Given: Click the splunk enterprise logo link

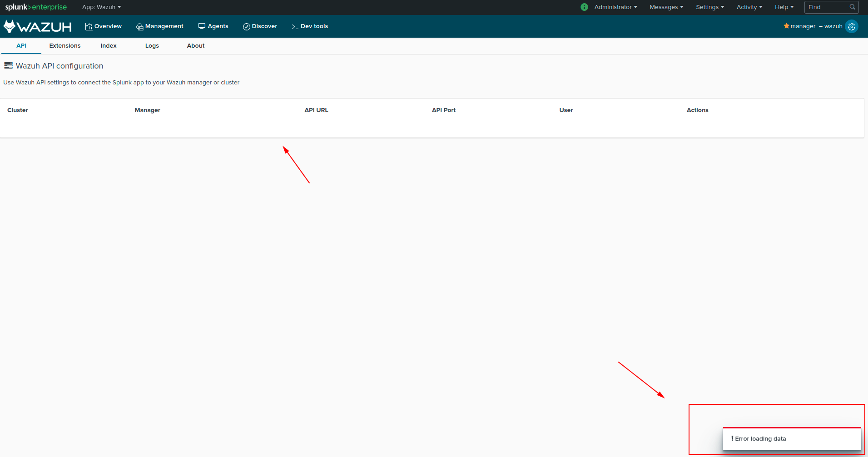Looking at the screenshot, I should [x=35, y=7].
